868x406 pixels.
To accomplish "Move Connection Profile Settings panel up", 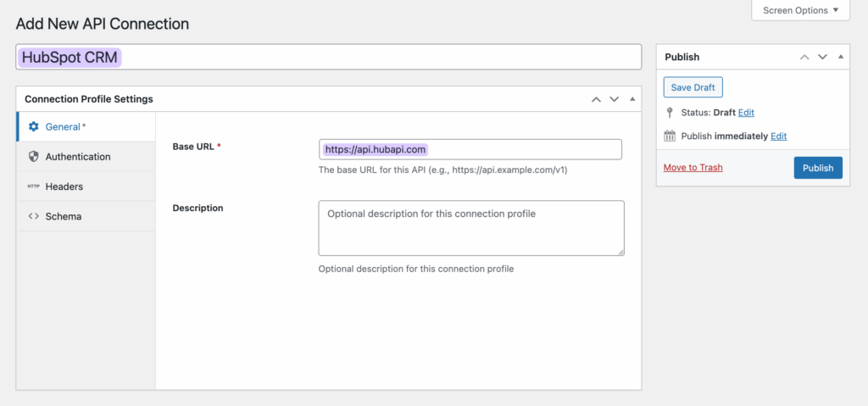I will click(596, 100).
